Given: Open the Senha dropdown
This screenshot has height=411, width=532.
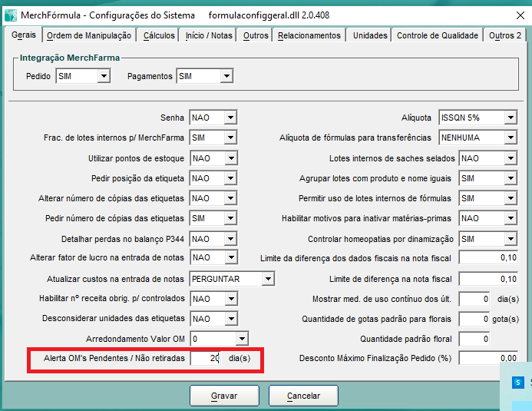Looking at the screenshot, I should 230,118.
